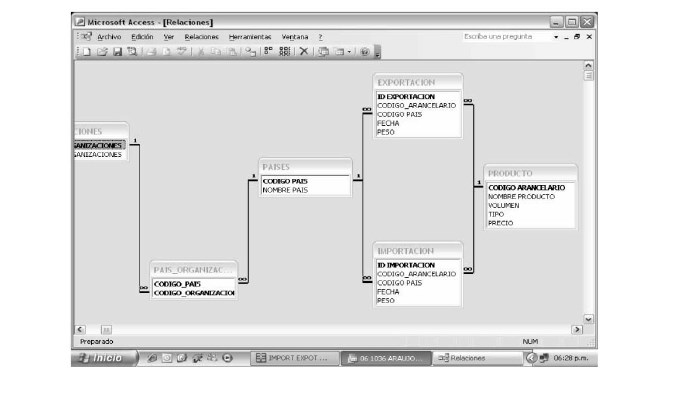Viewport: 683px width, 412px height.
Task: Type a question in 'Escriba una pregunta' box
Action: 500,36
